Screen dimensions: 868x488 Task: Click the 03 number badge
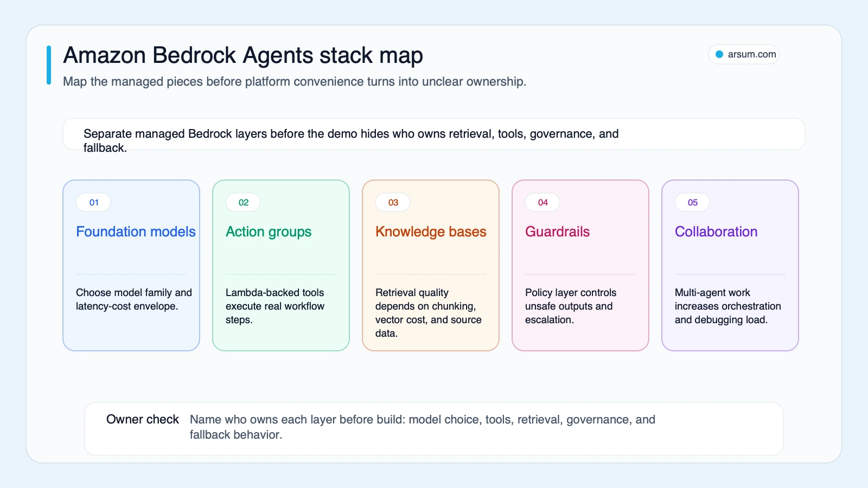(393, 202)
